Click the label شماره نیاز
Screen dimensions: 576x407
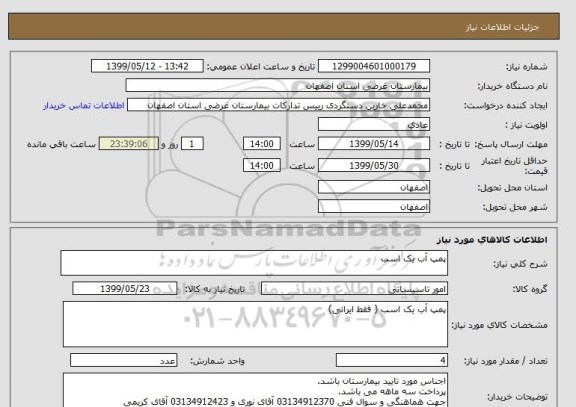point(527,67)
